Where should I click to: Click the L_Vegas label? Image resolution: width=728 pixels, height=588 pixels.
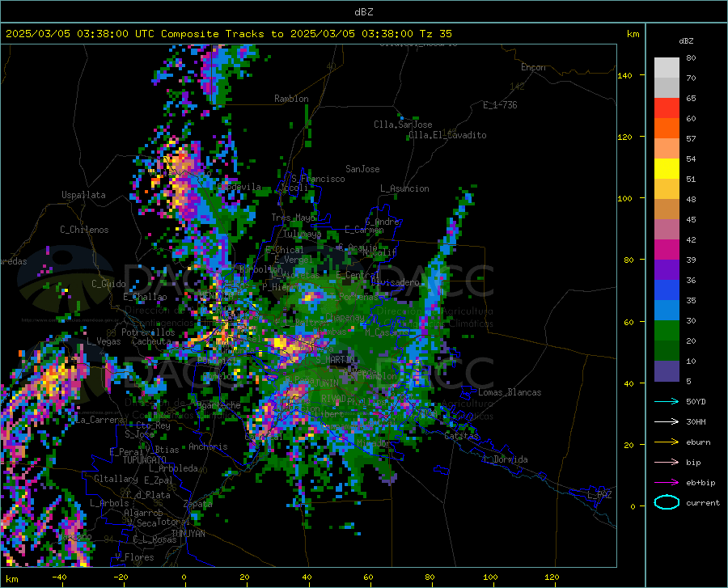click(x=104, y=341)
